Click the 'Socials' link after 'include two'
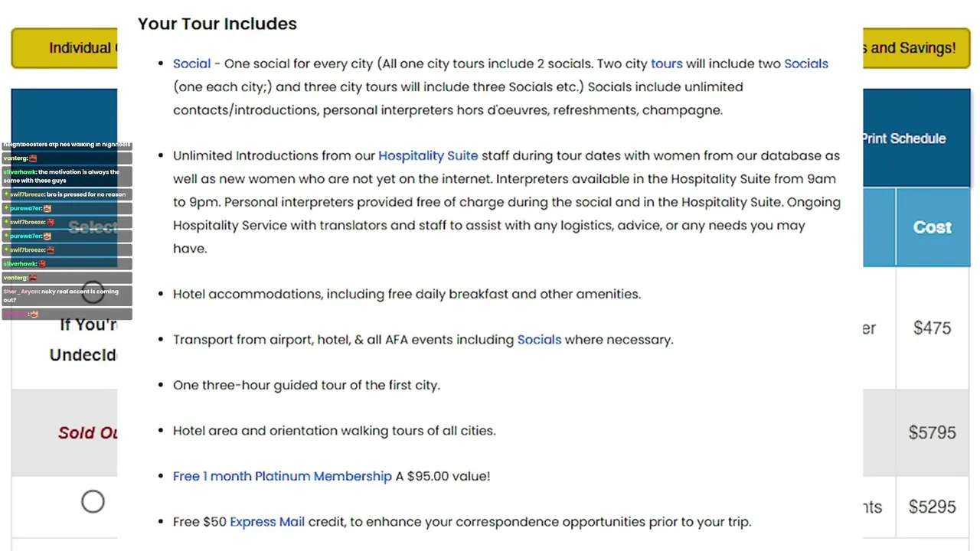The image size is (980, 551). pos(806,64)
